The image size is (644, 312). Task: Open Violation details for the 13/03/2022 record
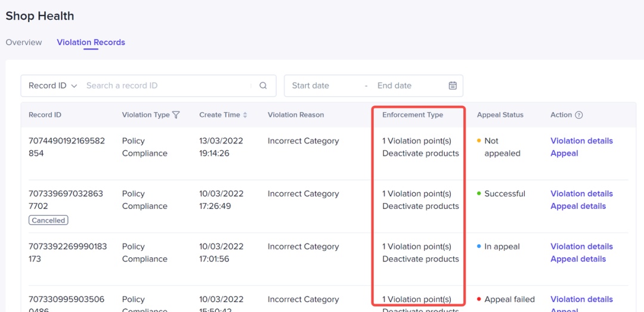coord(581,141)
